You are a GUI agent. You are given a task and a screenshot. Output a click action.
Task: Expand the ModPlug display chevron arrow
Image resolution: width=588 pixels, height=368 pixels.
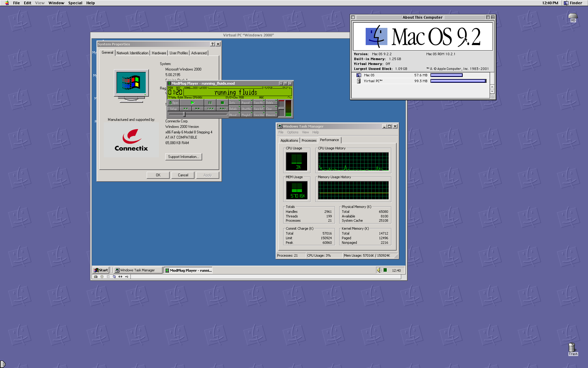(289, 98)
